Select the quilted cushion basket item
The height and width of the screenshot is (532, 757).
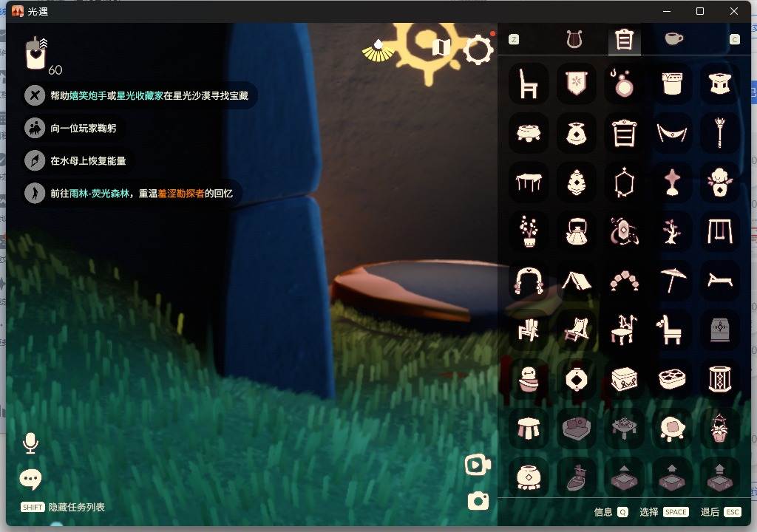point(672,380)
